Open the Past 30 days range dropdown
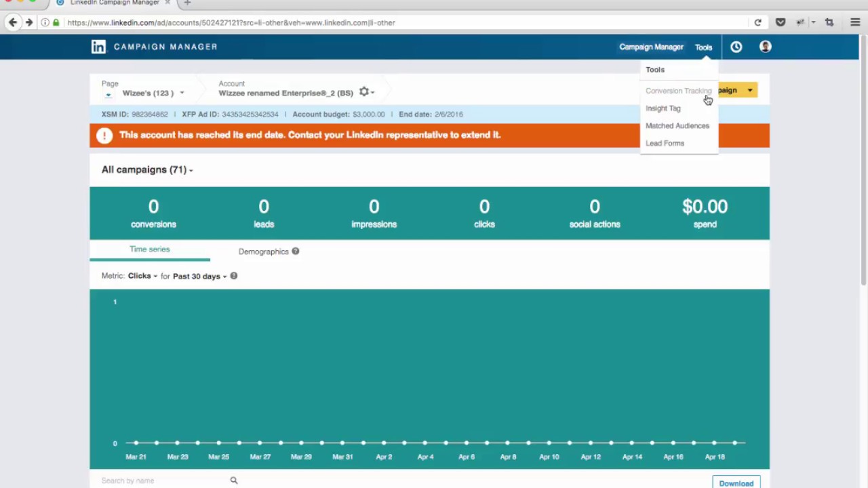Image resolution: width=868 pixels, height=488 pixels. [x=199, y=276]
